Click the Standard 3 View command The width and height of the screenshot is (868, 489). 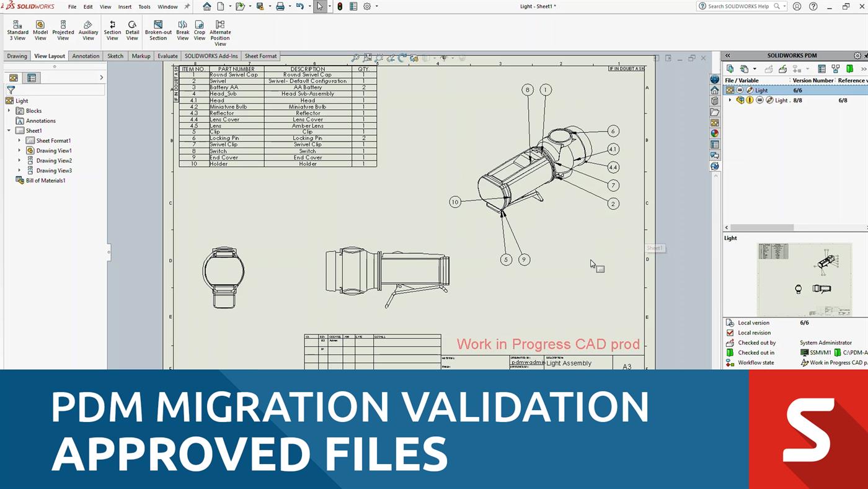pos(17,28)
